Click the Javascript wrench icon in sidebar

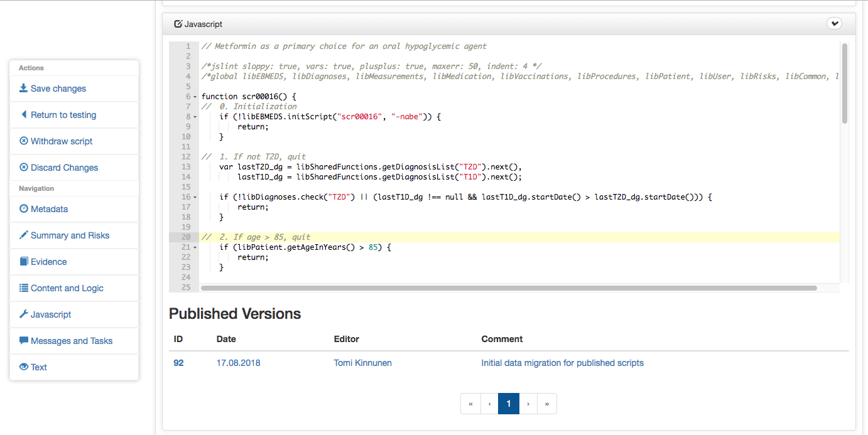click(x=24, y=314)
